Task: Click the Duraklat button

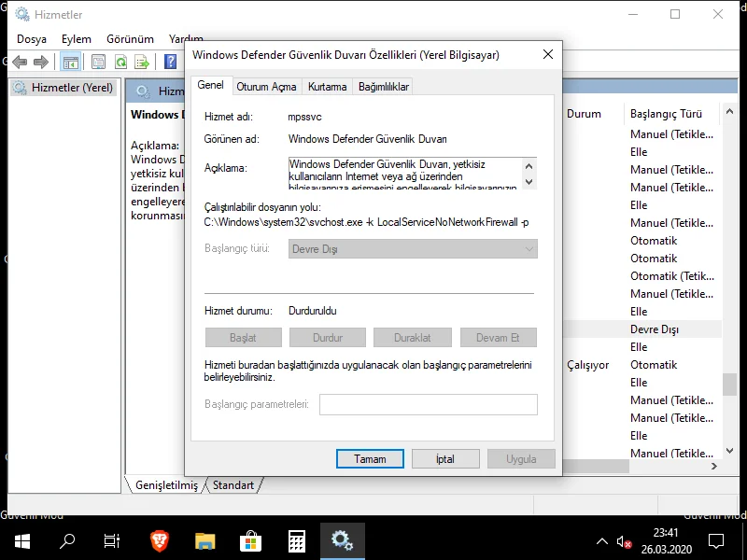Action: tap(412, 338)
